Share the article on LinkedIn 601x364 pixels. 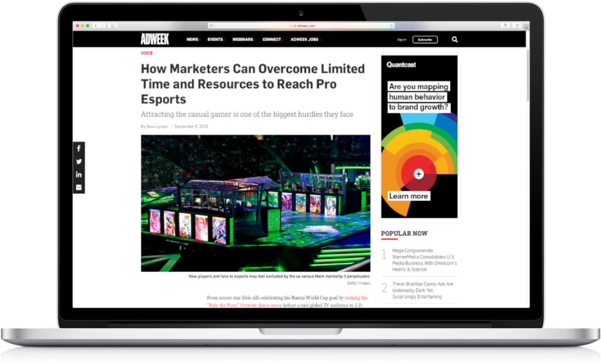pyautogui.click(x=79, y=174)
